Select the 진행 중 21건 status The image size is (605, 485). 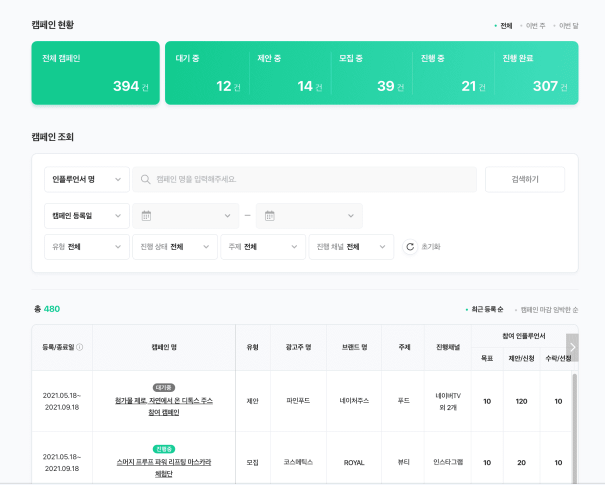tap(453, 73)
